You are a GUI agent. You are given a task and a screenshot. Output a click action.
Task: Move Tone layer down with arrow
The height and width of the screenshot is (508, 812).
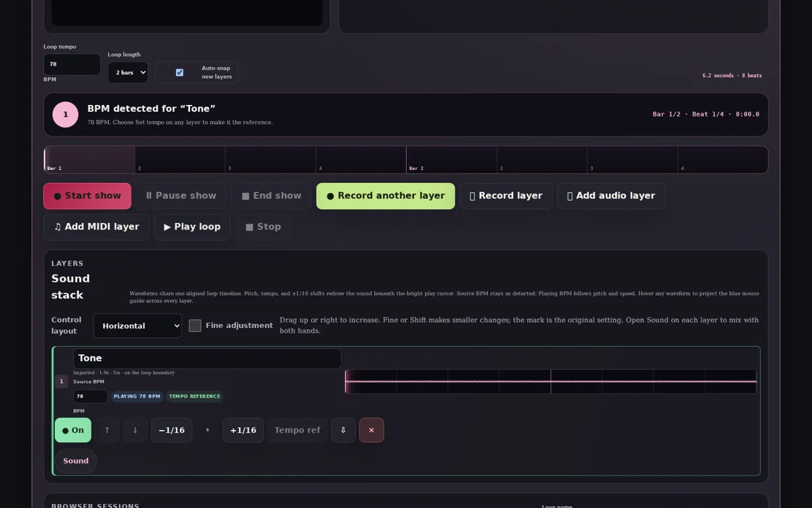point(135,430)
